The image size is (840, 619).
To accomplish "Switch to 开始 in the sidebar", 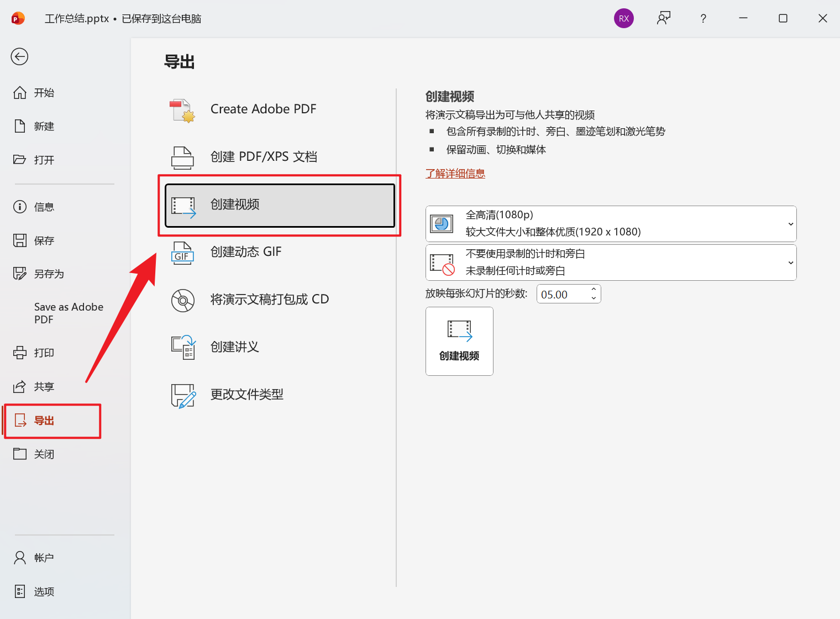I will click(44, 92).
